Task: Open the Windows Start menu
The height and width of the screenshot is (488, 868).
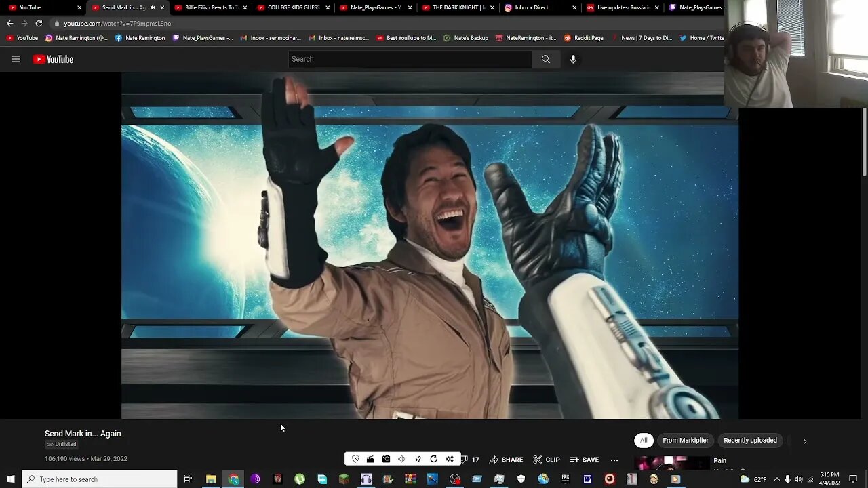Action: tap(10, 479)
